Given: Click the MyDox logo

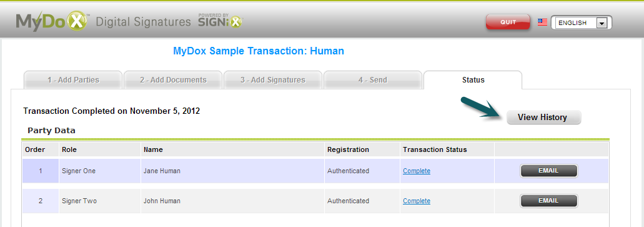Looking at the screenshot, I should 52,21.
